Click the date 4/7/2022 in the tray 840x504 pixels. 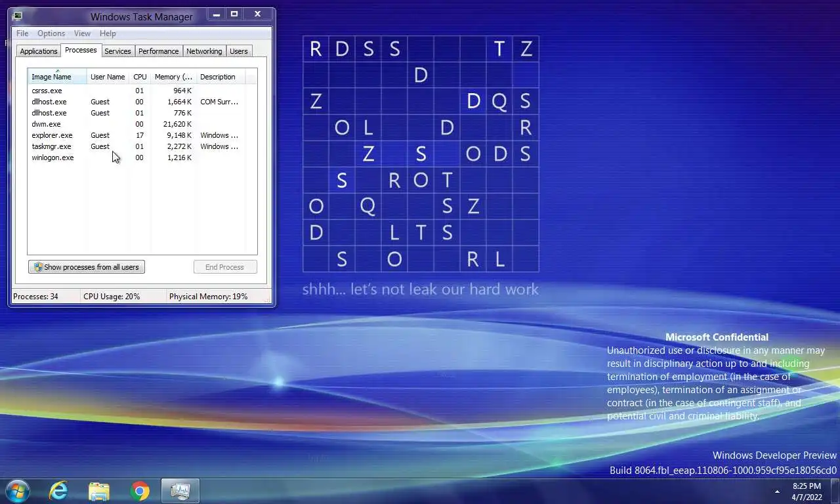coord(807,497)
